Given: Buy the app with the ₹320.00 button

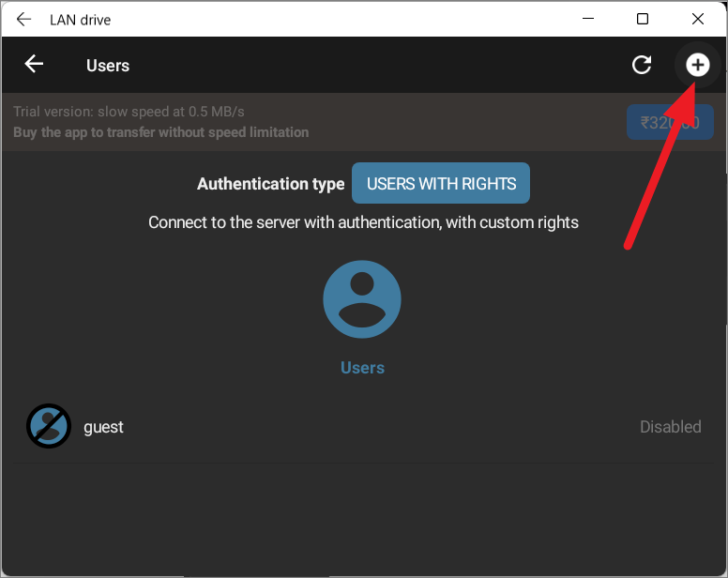Looking at the screenshot, I should pyautogui.click(x=670, y=122).
